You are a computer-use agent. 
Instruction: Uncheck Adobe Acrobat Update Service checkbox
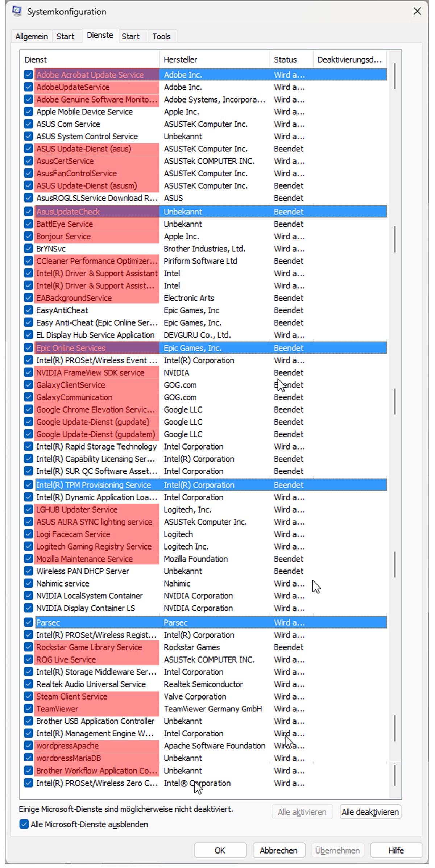(28, 75)
